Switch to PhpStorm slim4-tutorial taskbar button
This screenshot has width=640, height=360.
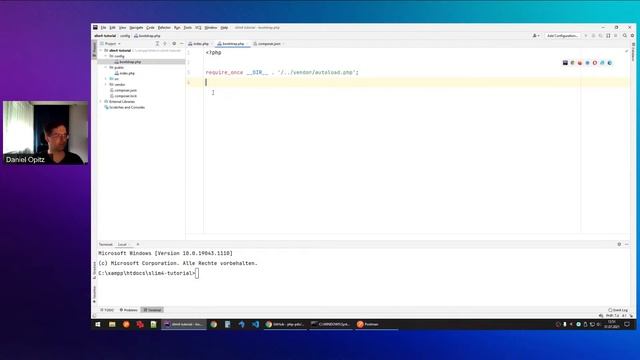point(184,324)
